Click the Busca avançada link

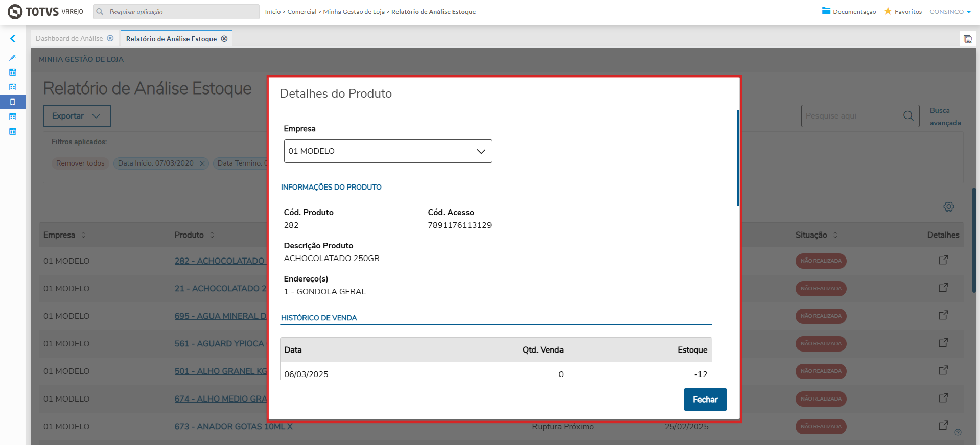click(945, 116)
